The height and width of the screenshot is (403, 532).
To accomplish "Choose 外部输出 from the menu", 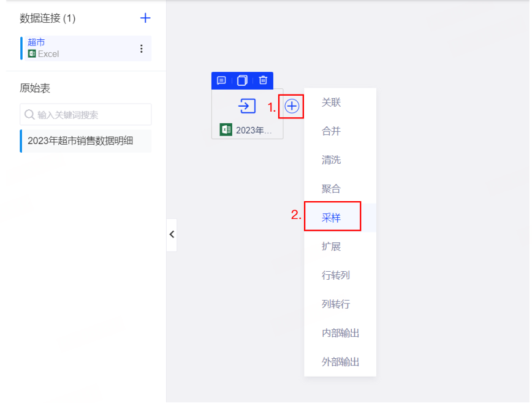I will click(x=340, y=362).
